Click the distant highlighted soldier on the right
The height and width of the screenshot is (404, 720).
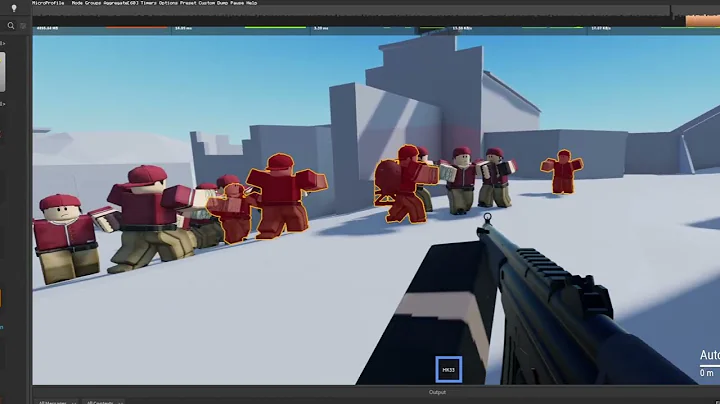(562, 172)
